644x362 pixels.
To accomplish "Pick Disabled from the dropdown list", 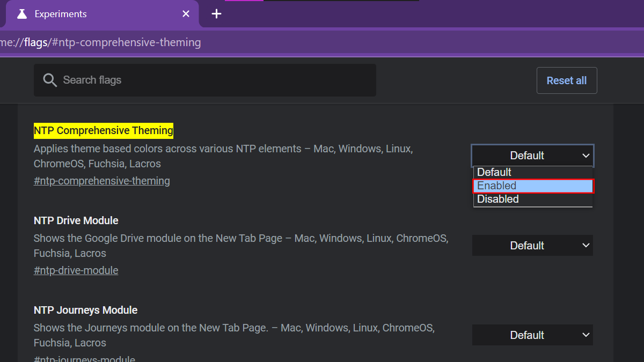I will (x=532, y=199).
